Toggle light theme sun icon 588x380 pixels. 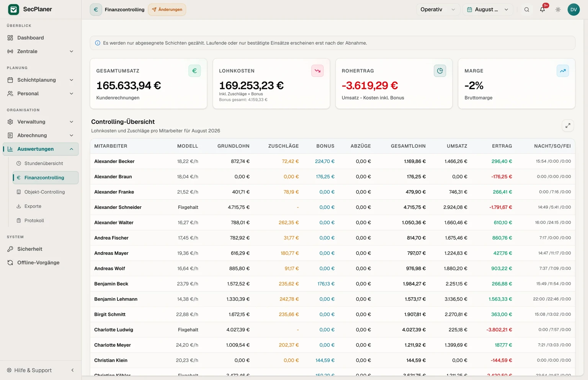pyautogui.click(x=558, y=10)
